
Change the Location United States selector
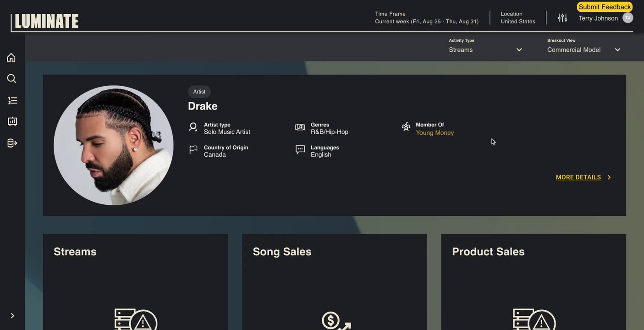click(518, 18)
